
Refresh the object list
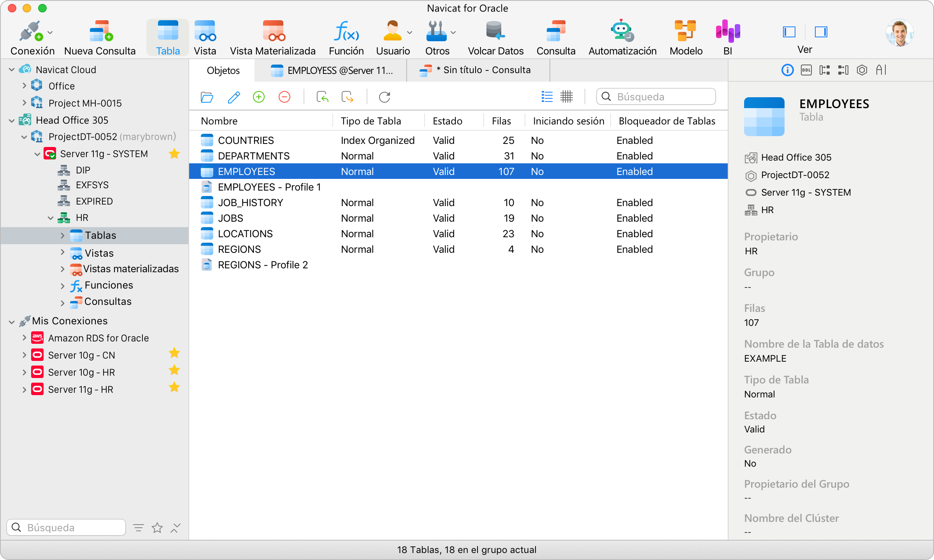pyautogui.click(x=384, y=97)
